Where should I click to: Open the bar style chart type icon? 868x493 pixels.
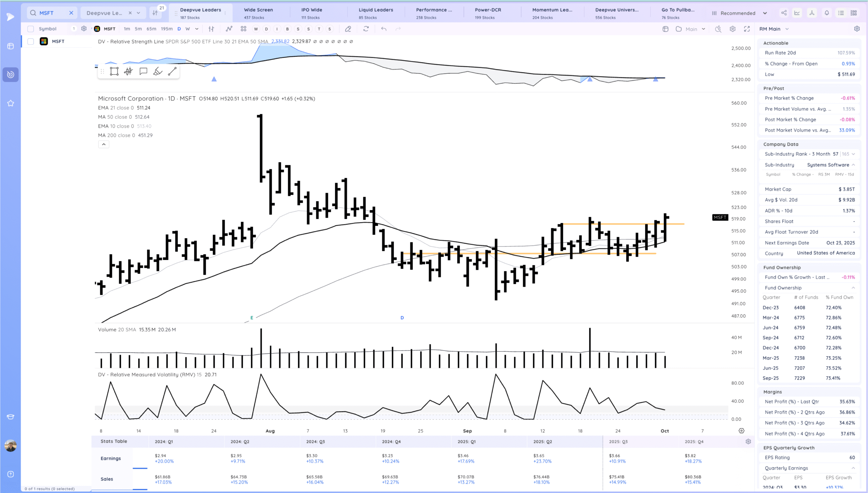pyautogui.click(x=211, y=29)
